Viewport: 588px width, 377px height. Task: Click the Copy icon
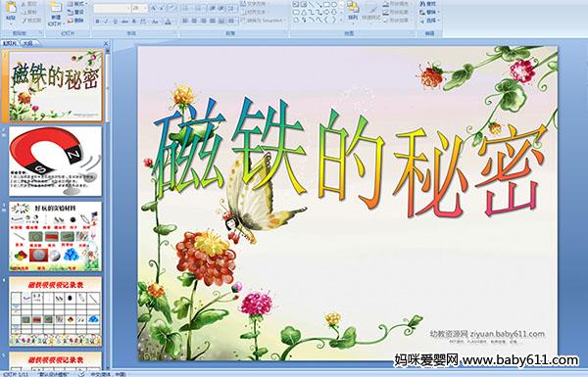click(24, 12)
